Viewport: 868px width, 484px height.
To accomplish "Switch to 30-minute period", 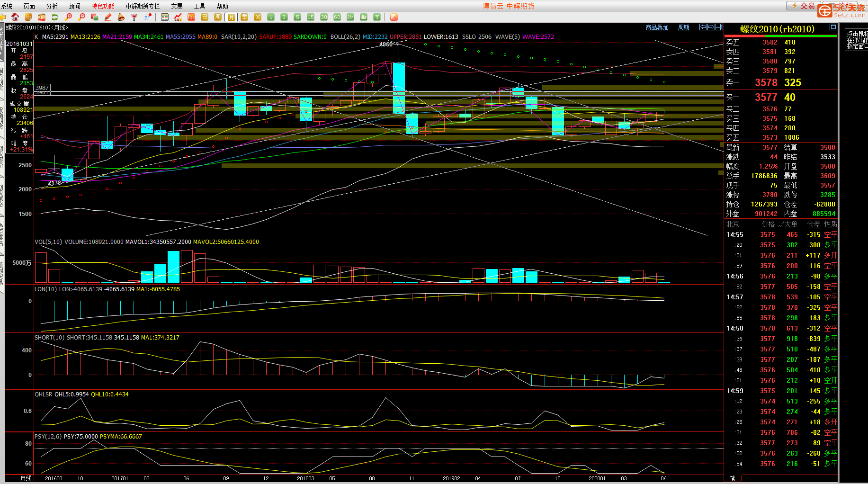I will 324,17.
